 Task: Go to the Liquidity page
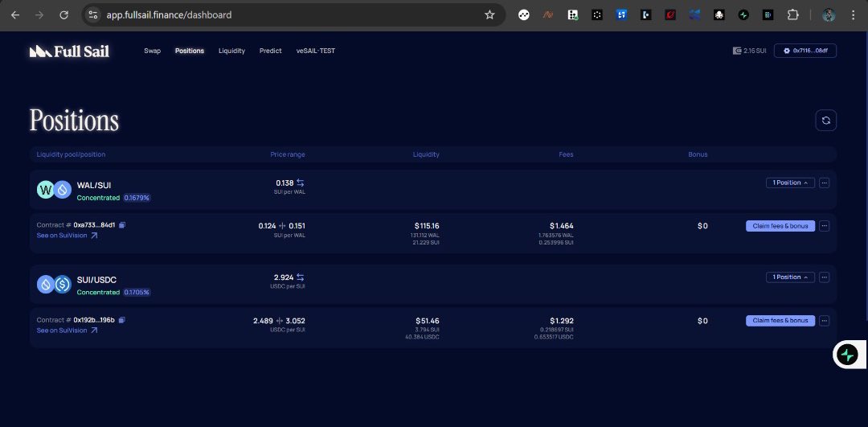231,51
